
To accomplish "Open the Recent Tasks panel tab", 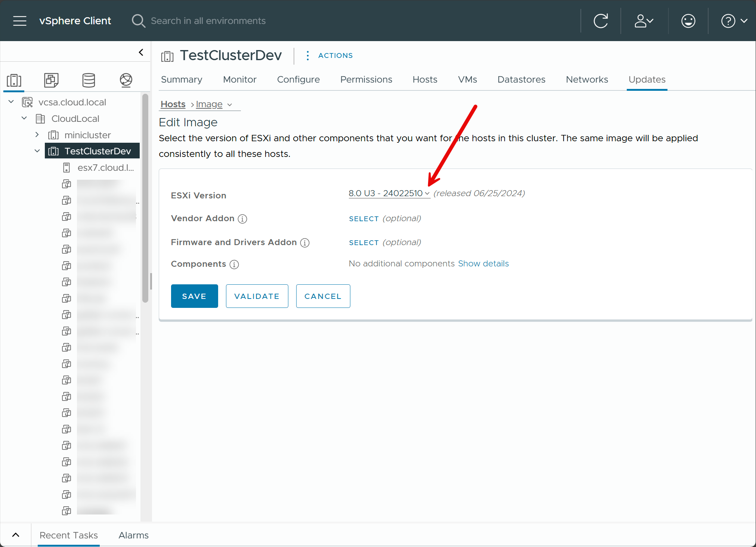I will point(68,535).
